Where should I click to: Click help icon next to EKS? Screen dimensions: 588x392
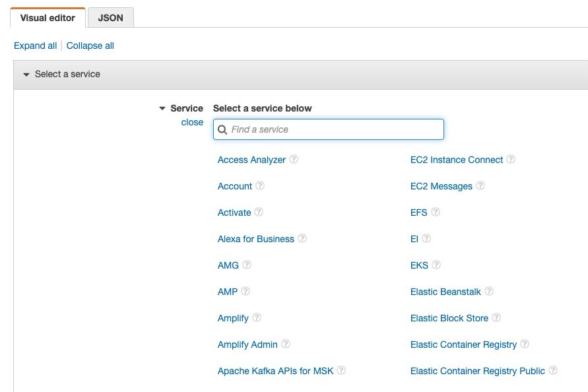pyautogui.click(x=436, y=265)
